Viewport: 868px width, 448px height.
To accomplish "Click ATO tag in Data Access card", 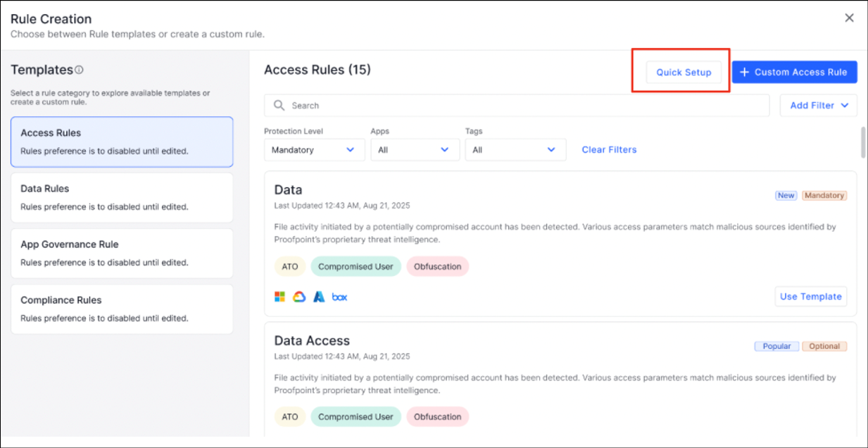I will 290,416.
